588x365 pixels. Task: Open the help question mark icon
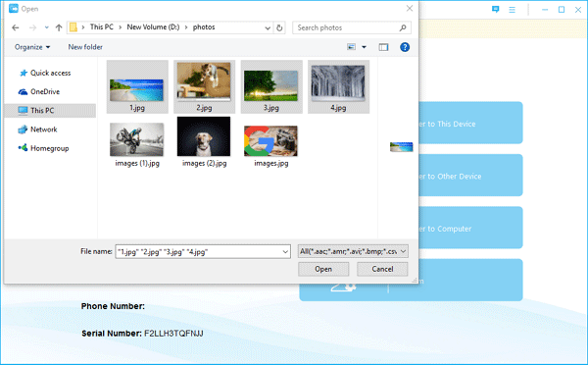click(x=405, y=47)
